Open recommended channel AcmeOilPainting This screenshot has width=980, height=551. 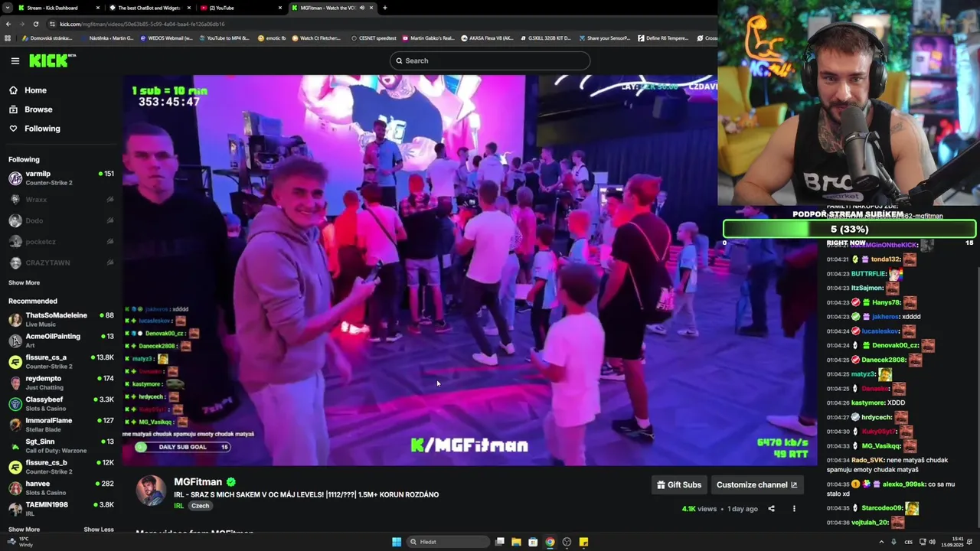click(x=61, y=341)
